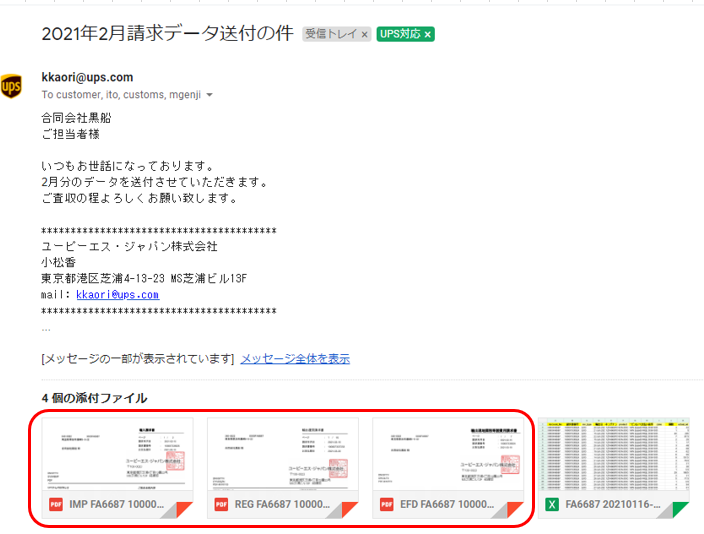
Task: Click the IMP FA6687 10000... filename
Action: 117,504
